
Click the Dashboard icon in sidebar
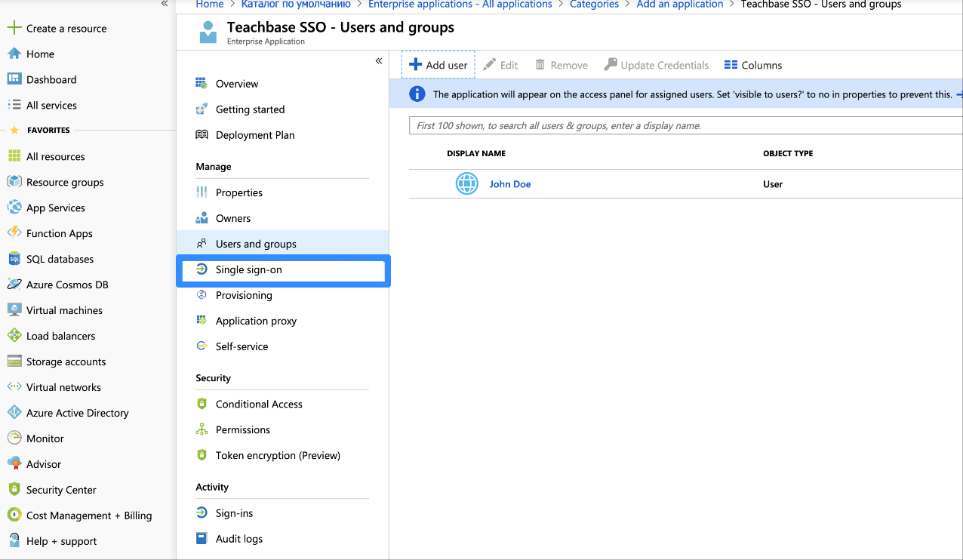[x=14, y=79]
